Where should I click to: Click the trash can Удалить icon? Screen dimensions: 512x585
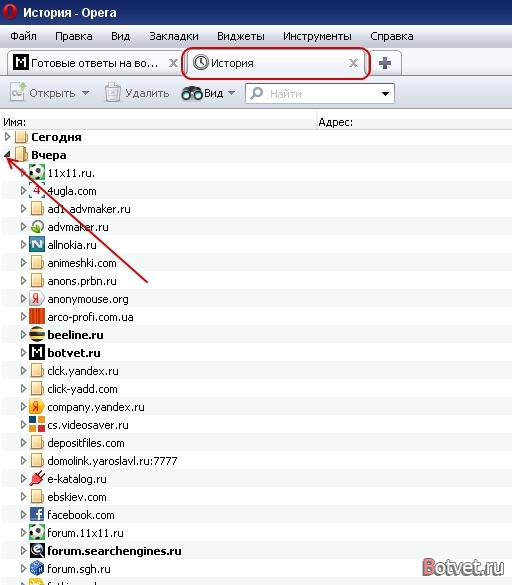click(112, 93)
